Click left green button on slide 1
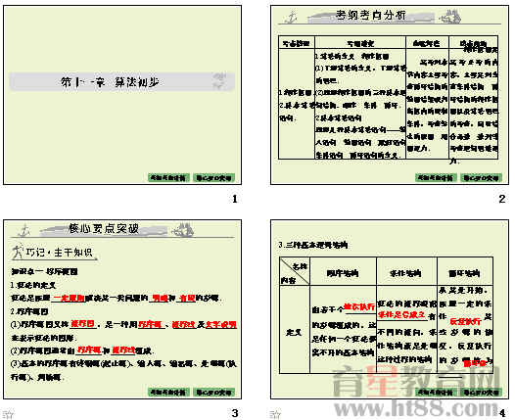Image resolution: width=515 pixels, height=420 pixels. [168, 178]
